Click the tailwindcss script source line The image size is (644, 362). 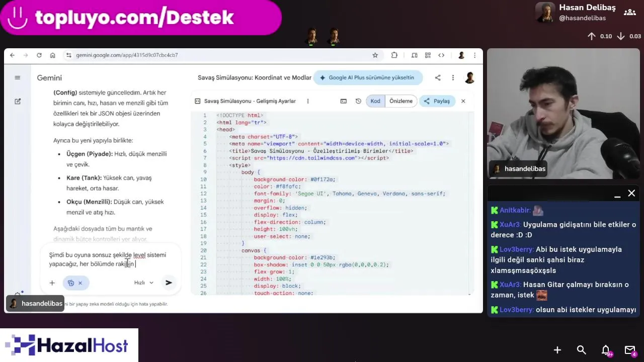(309, 158)
